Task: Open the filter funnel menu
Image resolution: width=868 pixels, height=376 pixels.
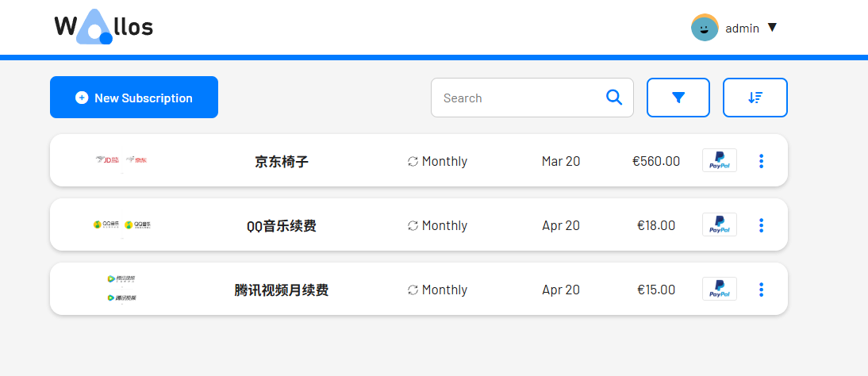Action: (678, 98)
